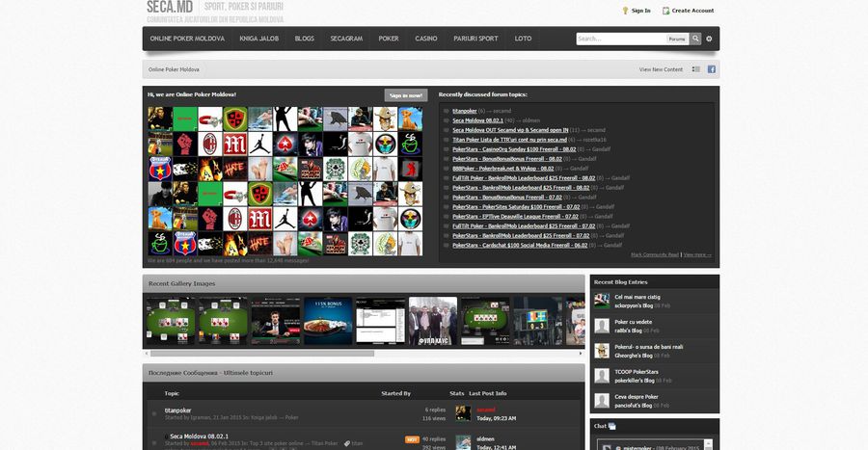Image resolution: width=868 pixels, height=450 pixels.
Task: Click the gallery scroll left arrow
Action: tap(147, 354)
